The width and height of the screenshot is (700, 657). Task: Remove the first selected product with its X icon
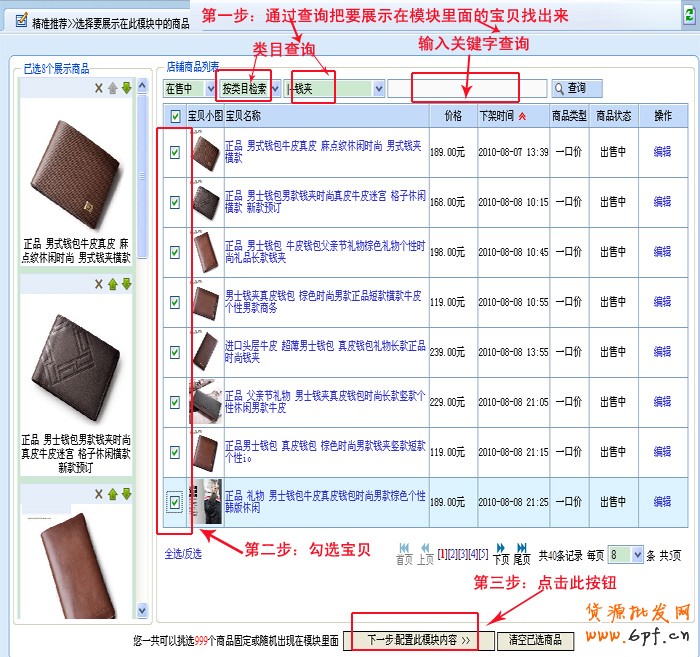click(99, 89)
